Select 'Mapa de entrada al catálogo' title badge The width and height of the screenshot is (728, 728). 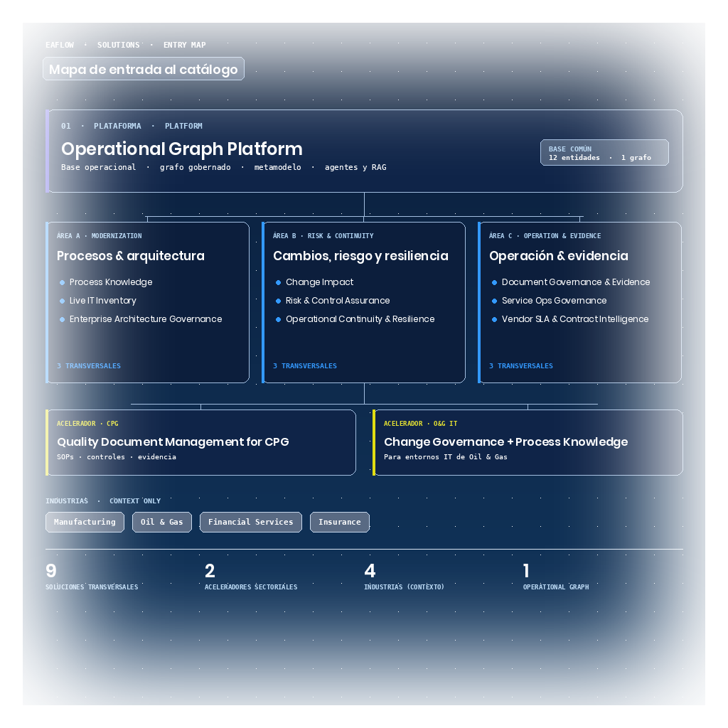144,69
